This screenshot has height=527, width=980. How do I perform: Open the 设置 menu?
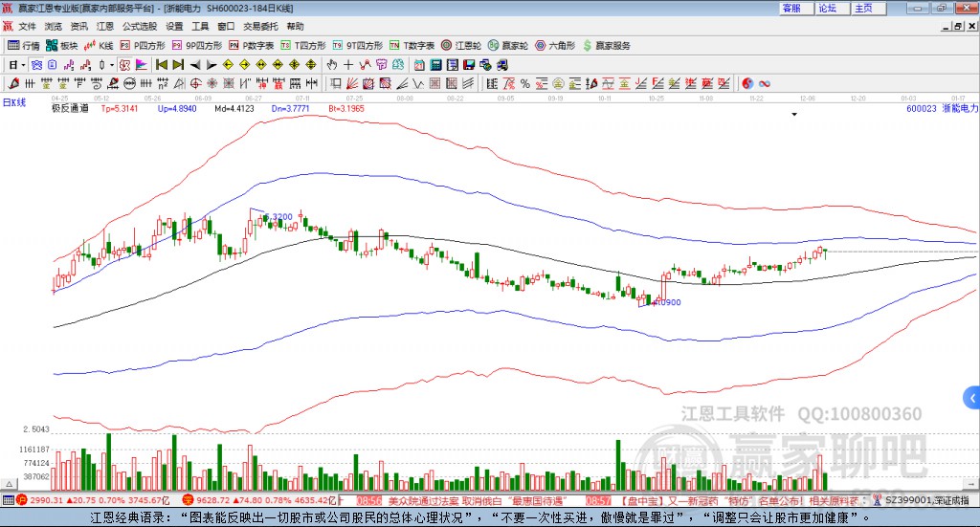(174, 26)
